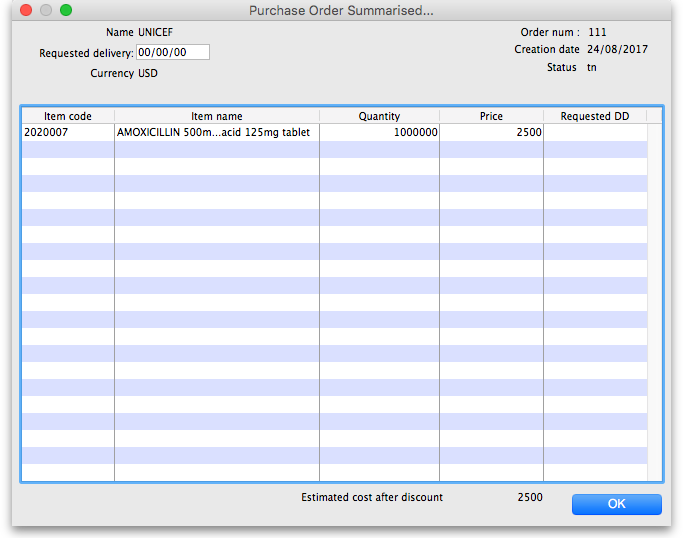Click the creation date 24/08/2017
The image size is (683, 538).
[617, 49]
